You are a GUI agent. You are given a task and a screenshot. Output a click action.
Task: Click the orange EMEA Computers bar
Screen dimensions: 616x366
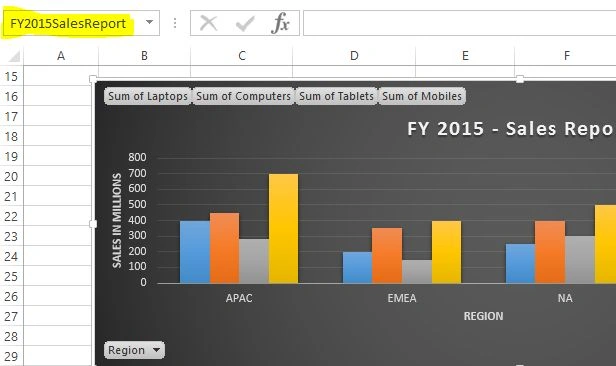coord(387,256)
